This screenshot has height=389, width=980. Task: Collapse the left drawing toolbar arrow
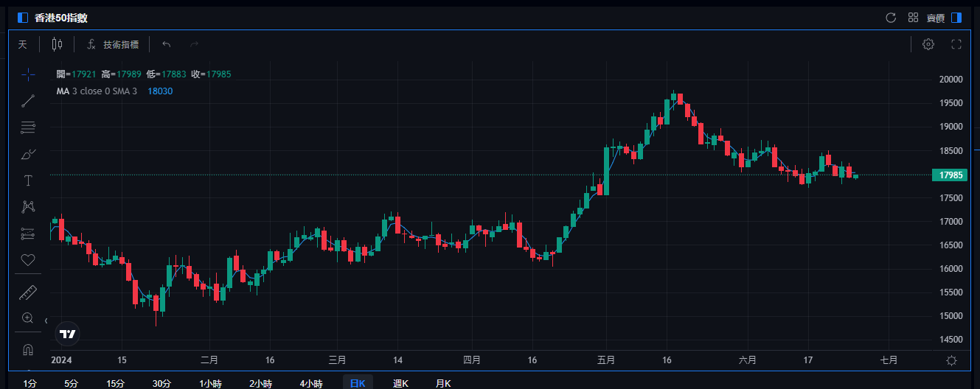46,321
